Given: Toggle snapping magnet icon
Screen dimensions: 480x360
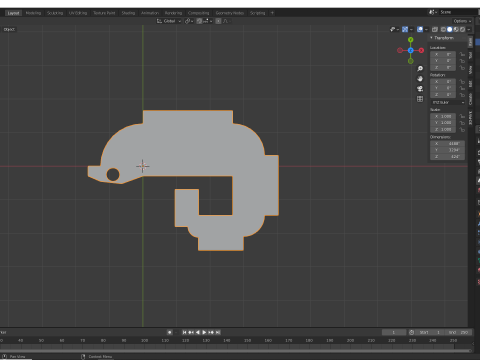Looking at the screenshot, I should click(199, 21).
